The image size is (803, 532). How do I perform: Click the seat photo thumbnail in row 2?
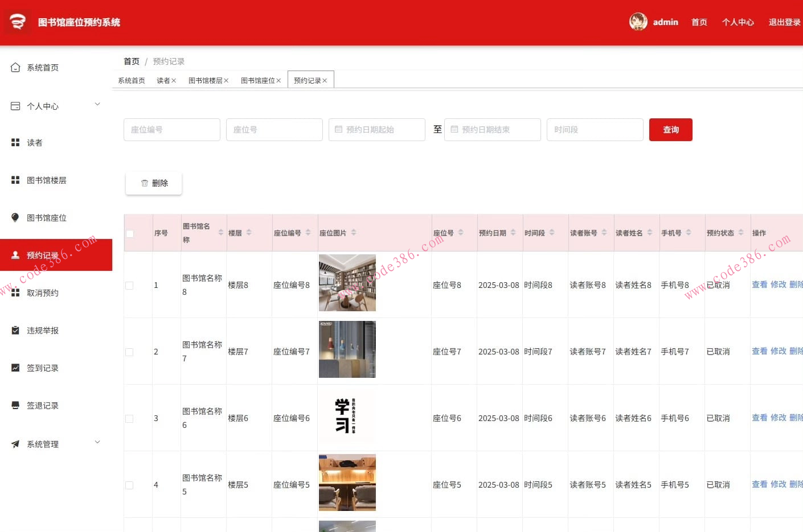tap(347, 349)
